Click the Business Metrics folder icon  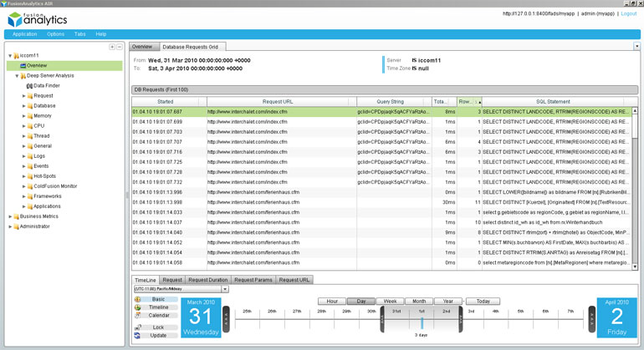(17, 216)
